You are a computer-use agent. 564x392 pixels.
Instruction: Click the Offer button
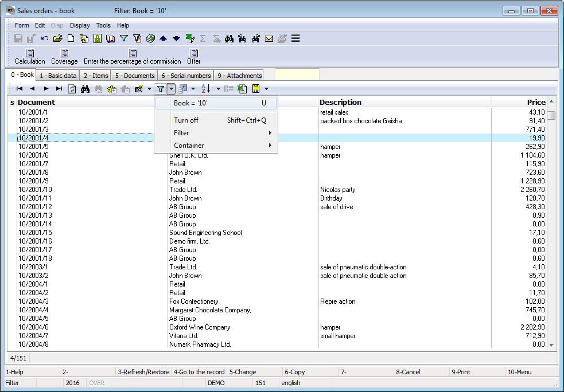coord(194,57)
